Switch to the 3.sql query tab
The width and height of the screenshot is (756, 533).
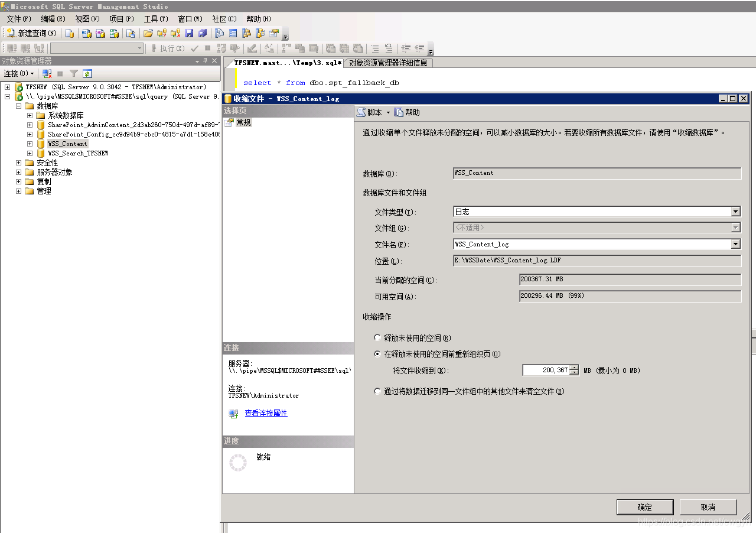point(288,62)
